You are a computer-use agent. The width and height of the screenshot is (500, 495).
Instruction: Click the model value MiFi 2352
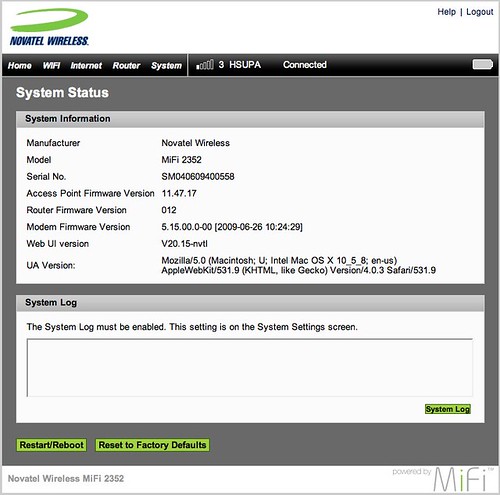[181, 160]
